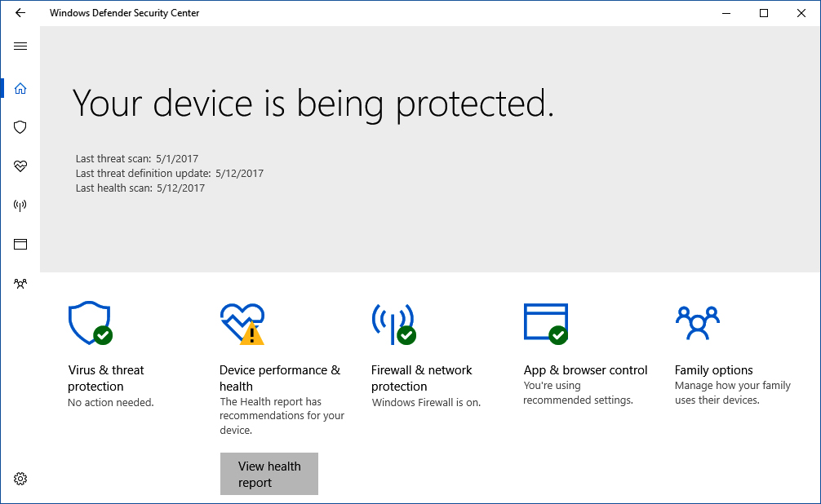Click the Family options tile icon
Viewport: 821px width, 504px height.
pos(697,323)
